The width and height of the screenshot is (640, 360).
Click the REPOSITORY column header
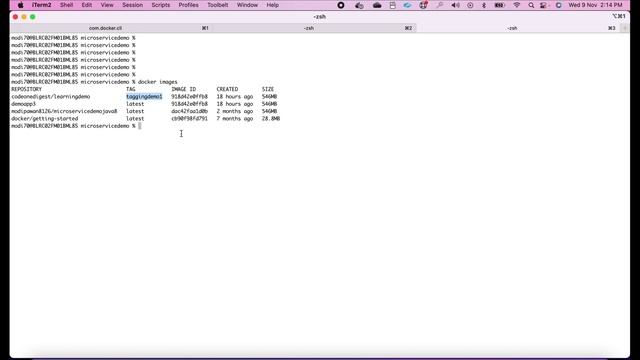pos(27,89)
